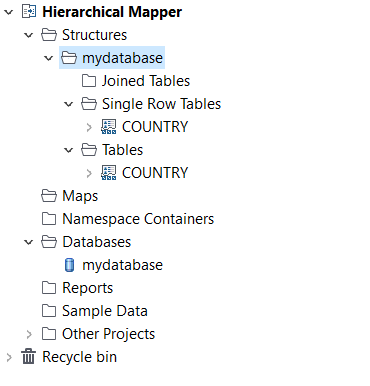Image resolution: width=370 pixels, height=386 pixels.
Task: Click the highlighted mydatabase folder icon
Action: pyautogui.click(x=69, y=58)
